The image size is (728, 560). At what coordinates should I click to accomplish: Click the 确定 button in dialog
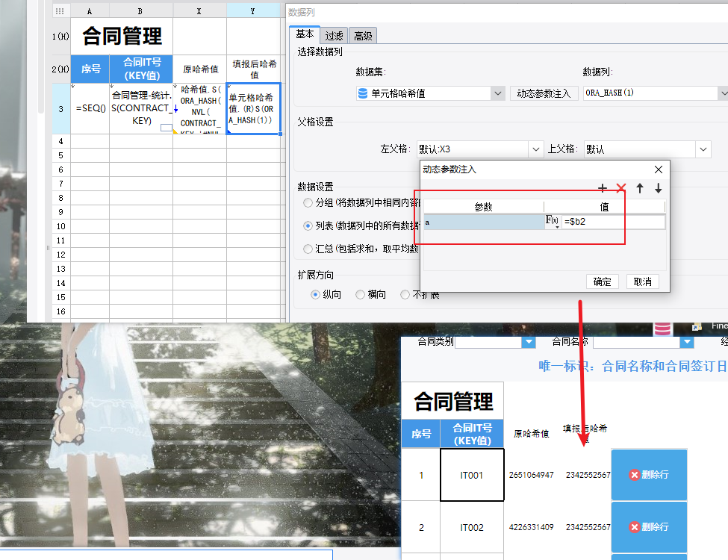click(x=602, y=281)
